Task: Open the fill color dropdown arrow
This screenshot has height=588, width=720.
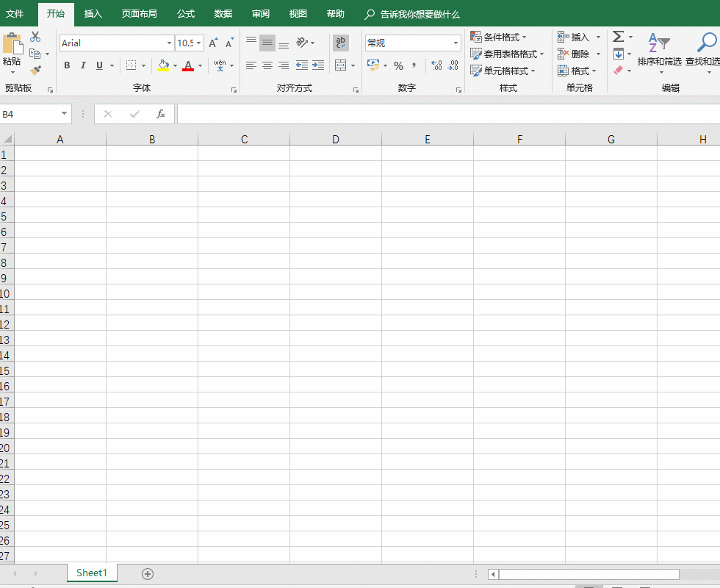Action: tap(175, 65)
